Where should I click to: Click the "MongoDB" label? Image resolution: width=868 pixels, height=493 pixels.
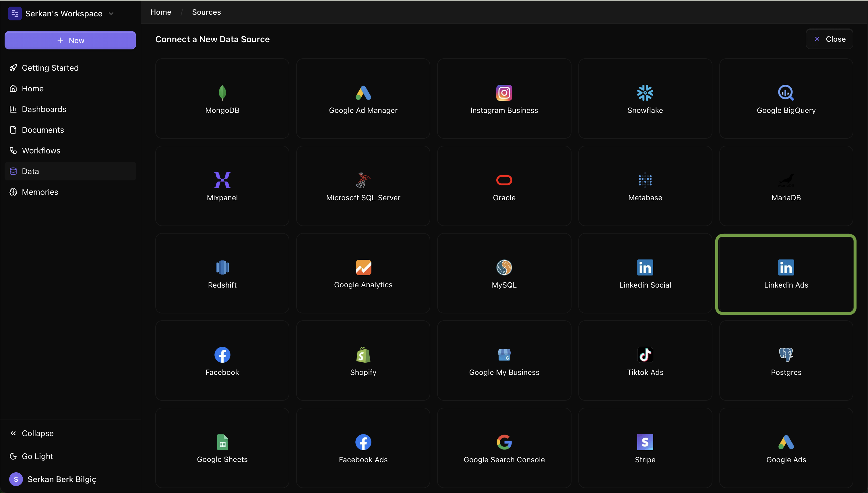[222, 110]
